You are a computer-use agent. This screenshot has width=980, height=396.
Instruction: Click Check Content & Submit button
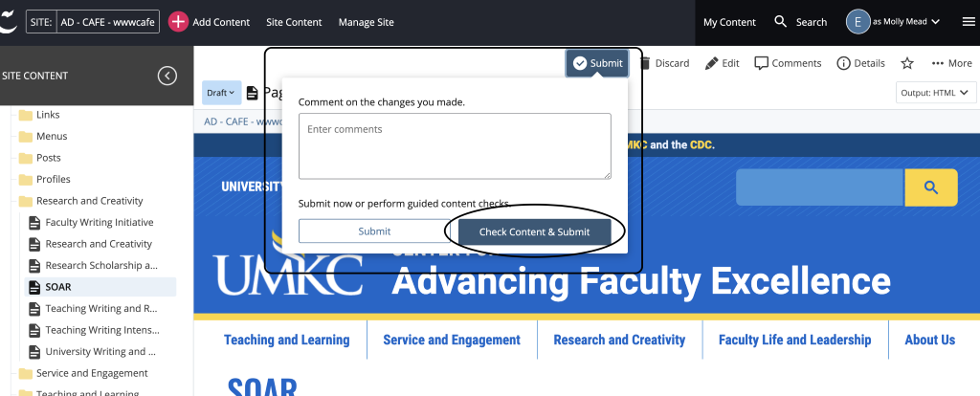click(x=534, y=231)
